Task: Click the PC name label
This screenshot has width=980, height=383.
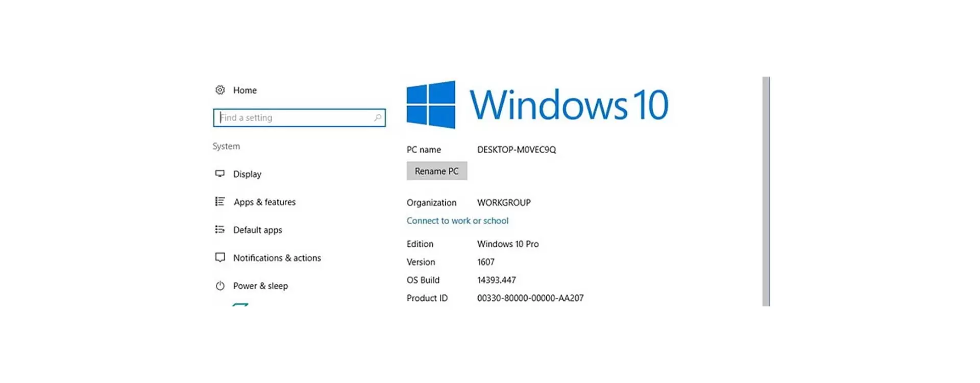Action: (424, 150)
